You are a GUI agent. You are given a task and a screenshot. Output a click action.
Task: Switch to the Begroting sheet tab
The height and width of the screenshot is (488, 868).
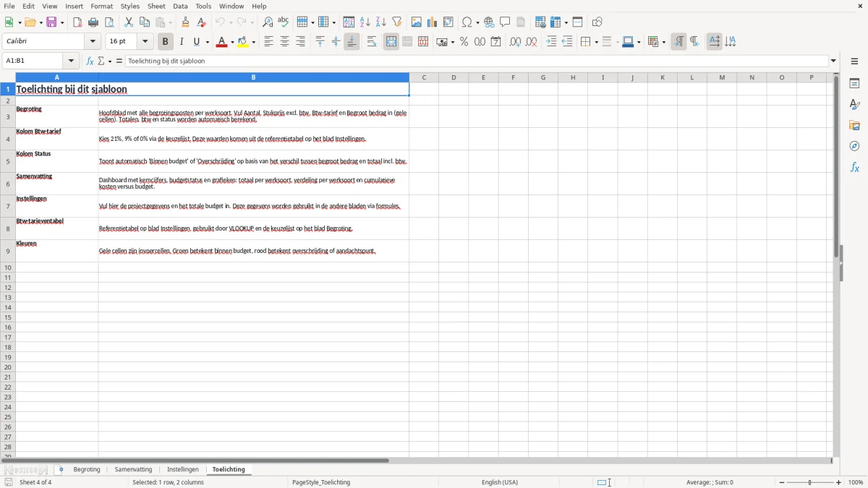pyautogui.click(x=87, y=470)
